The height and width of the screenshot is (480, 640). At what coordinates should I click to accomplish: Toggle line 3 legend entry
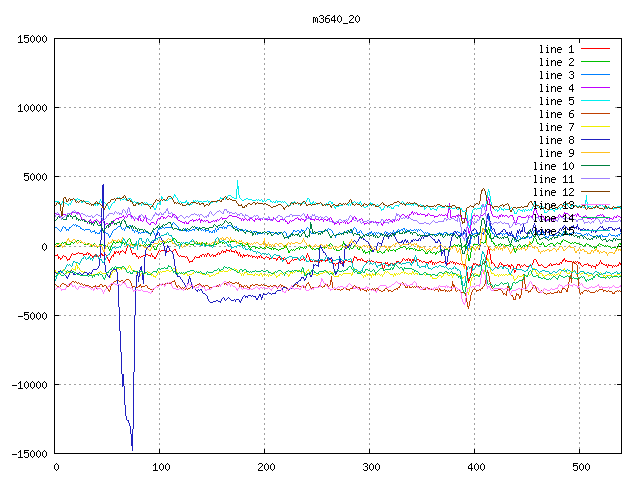(x=556, y=75)
